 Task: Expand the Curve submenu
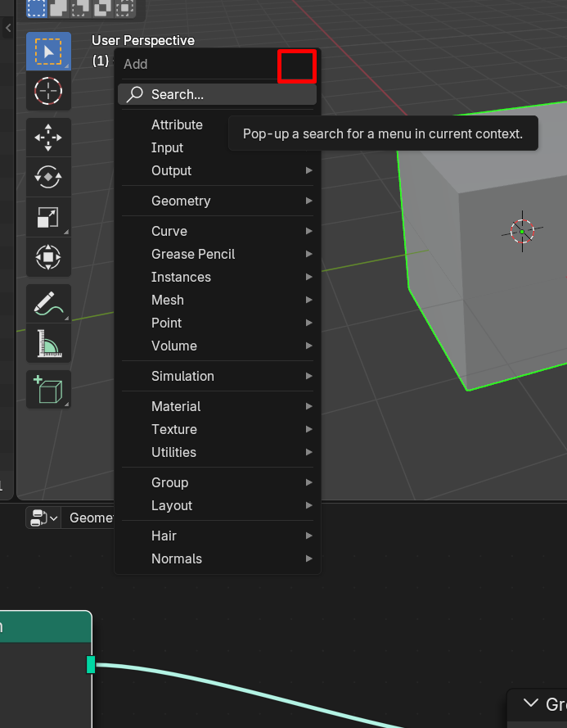(x=217, y=231)
